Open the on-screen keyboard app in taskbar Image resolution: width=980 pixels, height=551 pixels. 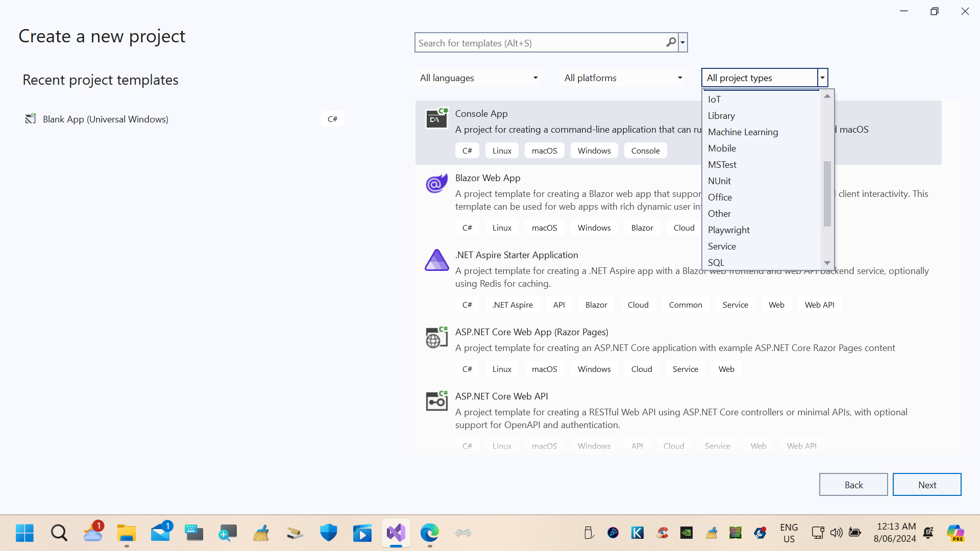pos(194,533)
